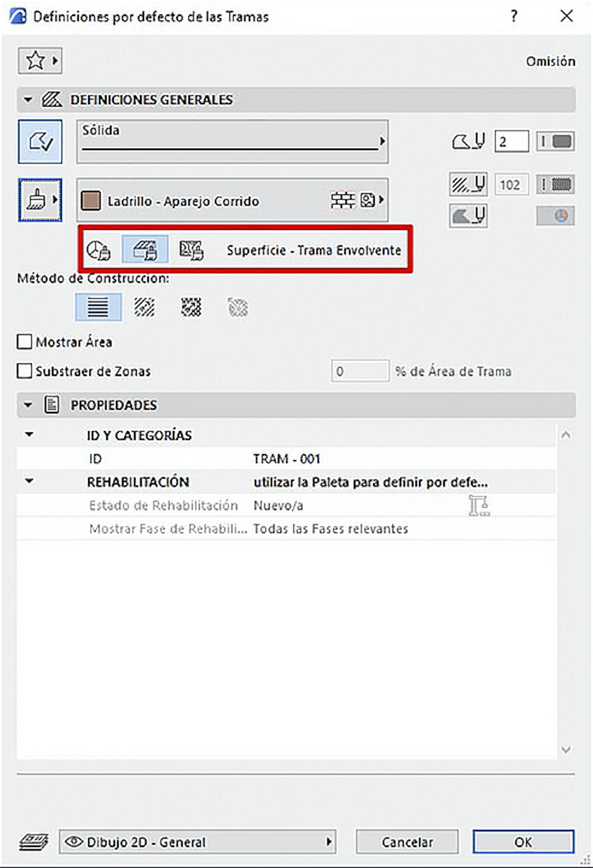Click the layers stack icon at bottom

click(x=34, y=841)
